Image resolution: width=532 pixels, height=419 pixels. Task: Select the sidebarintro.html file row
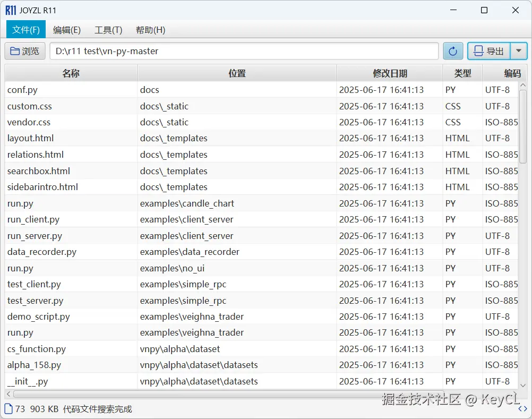[x=262, y=187]
